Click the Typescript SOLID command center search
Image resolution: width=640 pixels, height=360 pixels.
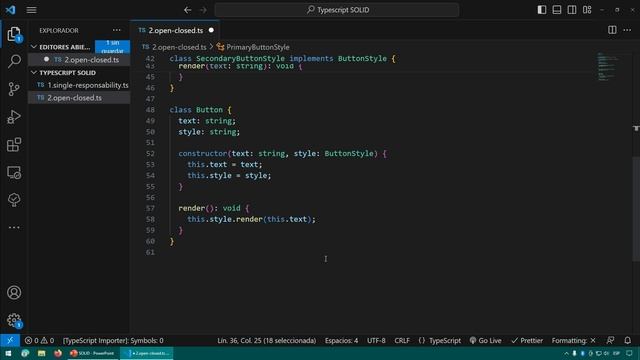[337, 10]
